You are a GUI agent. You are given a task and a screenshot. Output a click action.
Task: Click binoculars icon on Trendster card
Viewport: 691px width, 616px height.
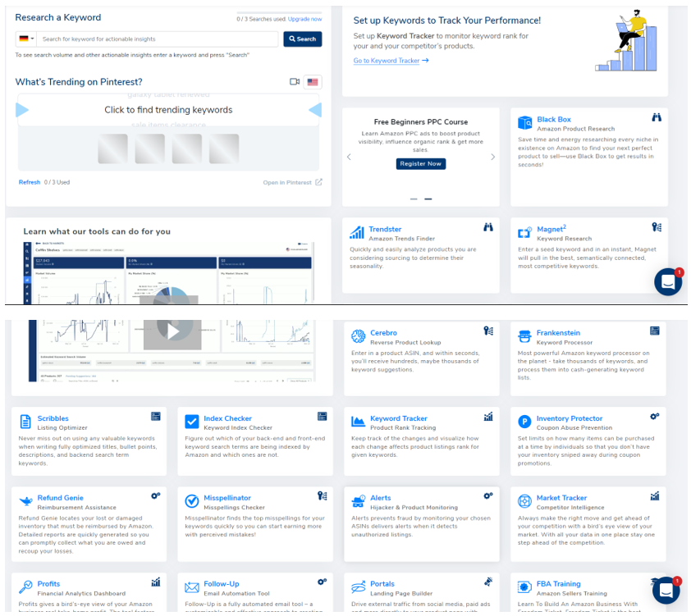tap(487, 227)
